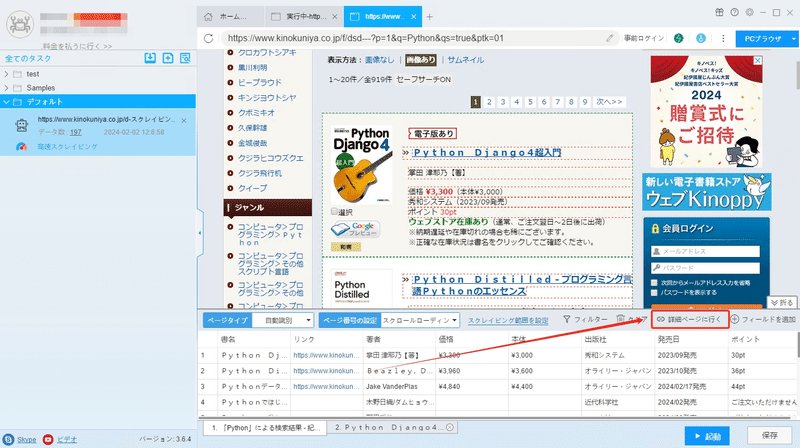Open the スクロールローディン dropdown
The height and width of the screenshot is (448, 800).
pos(420,320)
